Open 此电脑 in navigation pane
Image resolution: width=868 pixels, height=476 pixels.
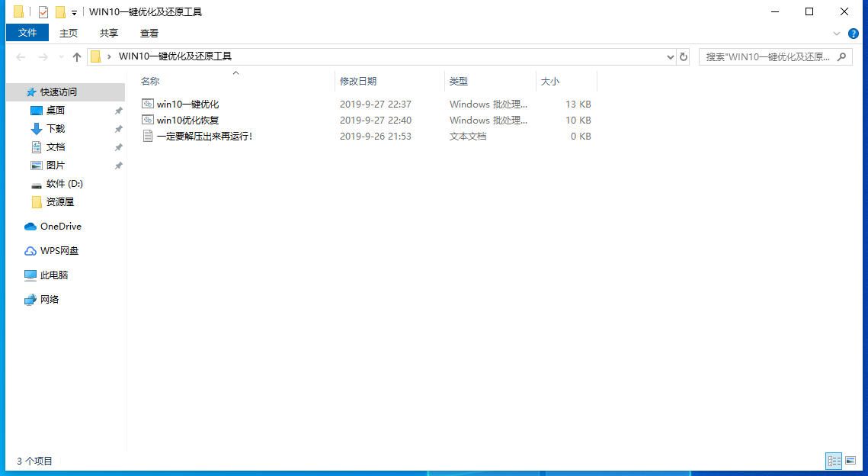[53, 275]
